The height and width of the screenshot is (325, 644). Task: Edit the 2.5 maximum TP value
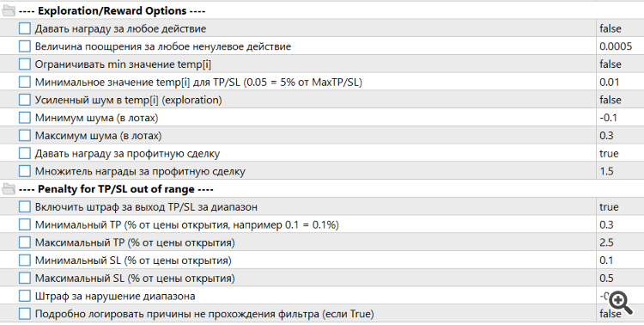tap(620, 242)
